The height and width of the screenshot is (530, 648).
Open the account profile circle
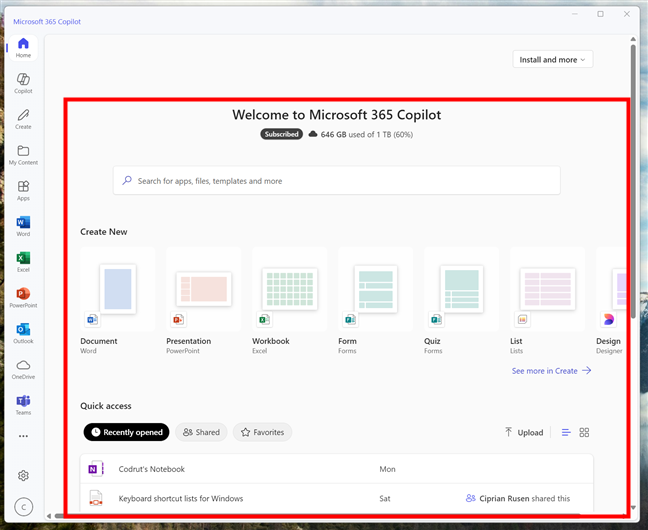pyautogui.click(x=24, y=507)
